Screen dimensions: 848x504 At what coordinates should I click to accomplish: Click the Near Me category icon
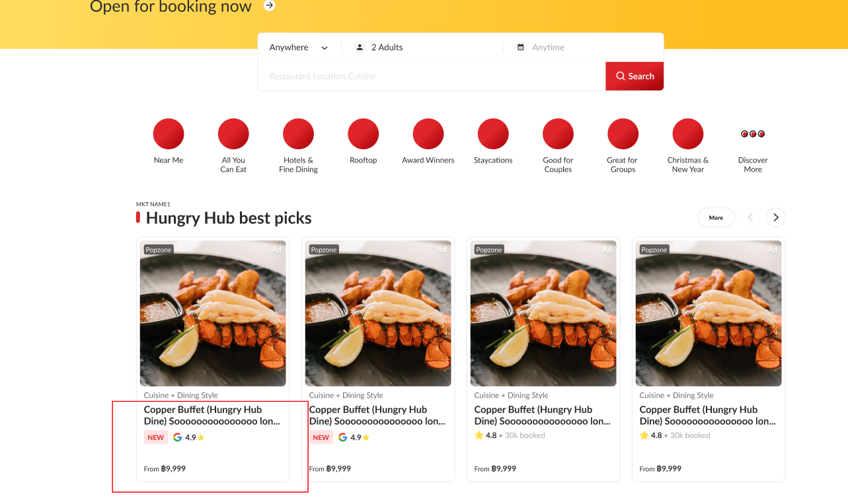click(169, 134)
